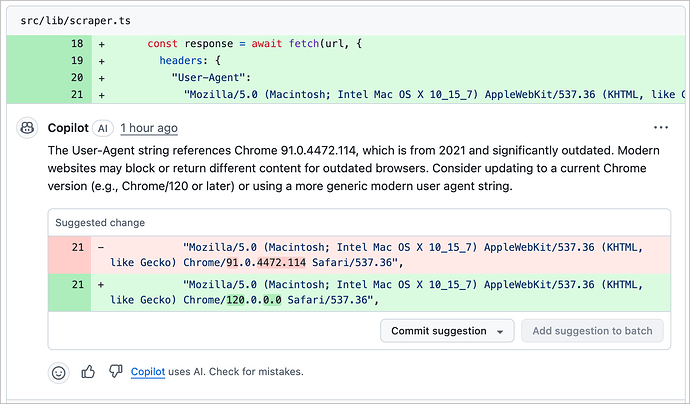The width and height of the screenshot is (690, 404).
Task: Click Add suggestion to batch button
Action: [592, 331]
